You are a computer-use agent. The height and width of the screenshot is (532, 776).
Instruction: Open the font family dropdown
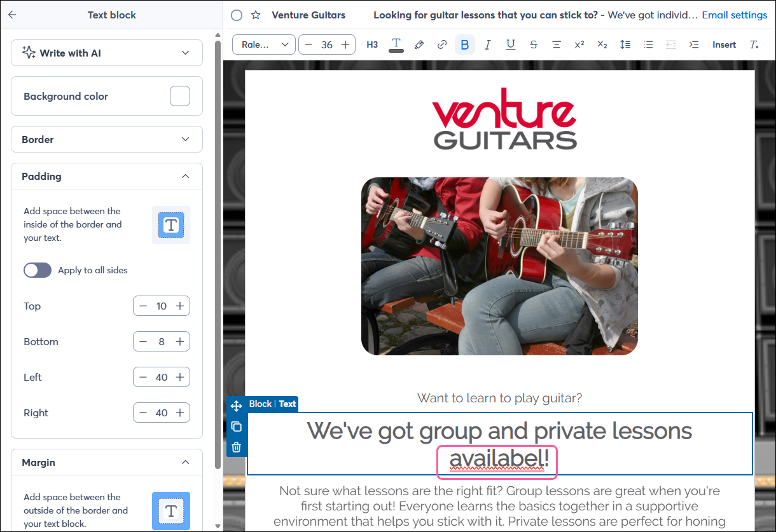[263, 44]
